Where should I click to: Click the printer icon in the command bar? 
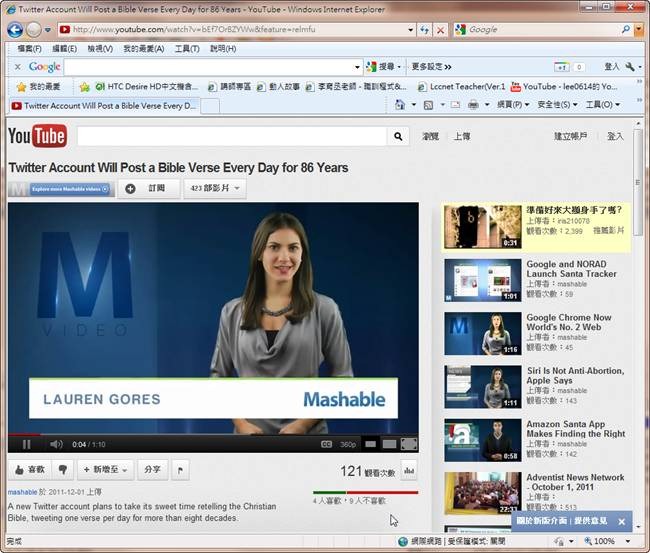(473, 105)
